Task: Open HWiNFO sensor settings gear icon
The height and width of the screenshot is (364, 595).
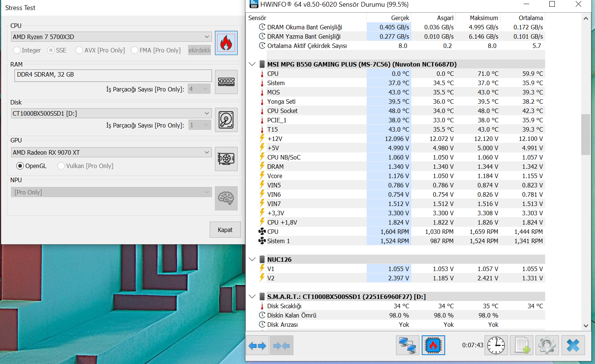Action: pos(547,345)
